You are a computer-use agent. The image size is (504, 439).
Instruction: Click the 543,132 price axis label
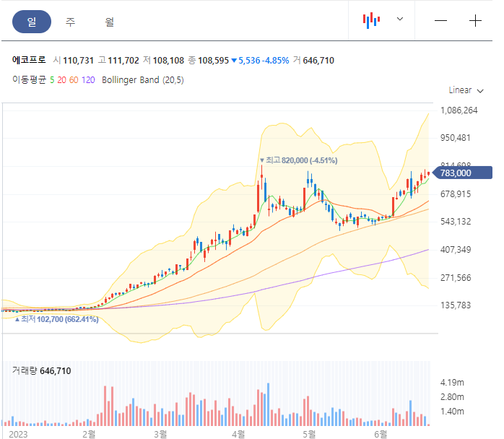point(456,222)
